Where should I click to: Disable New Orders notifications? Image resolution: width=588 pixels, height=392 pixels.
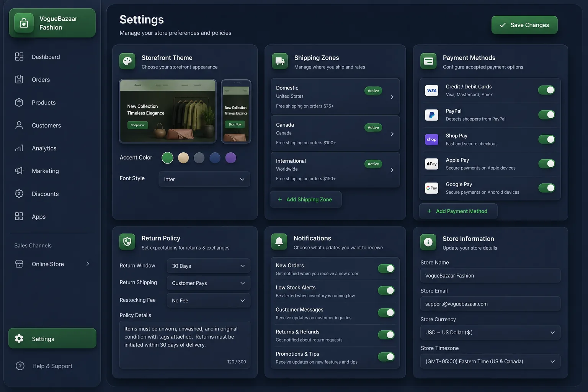click(x=386, y=269)
